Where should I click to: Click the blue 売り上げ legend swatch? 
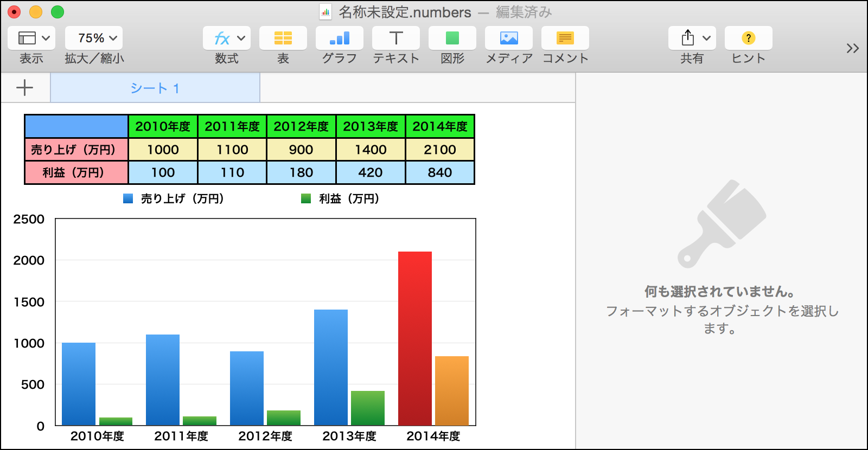(x=128, y=198)
